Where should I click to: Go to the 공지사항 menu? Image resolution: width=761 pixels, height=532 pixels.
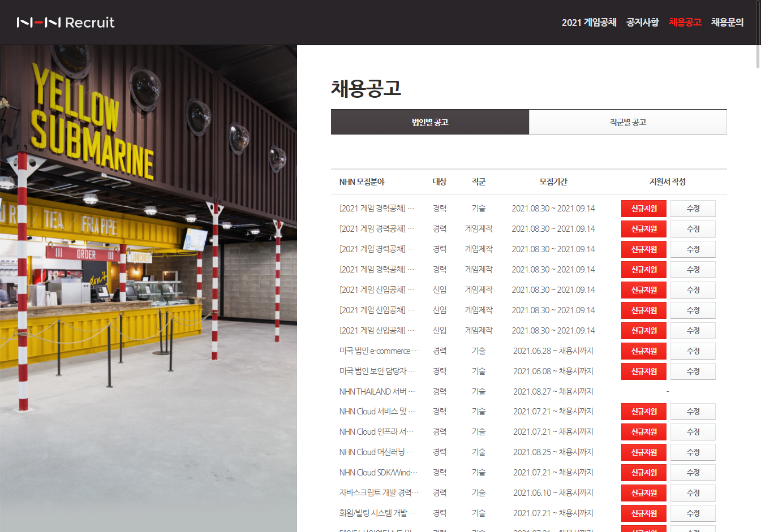pos(643,23)
